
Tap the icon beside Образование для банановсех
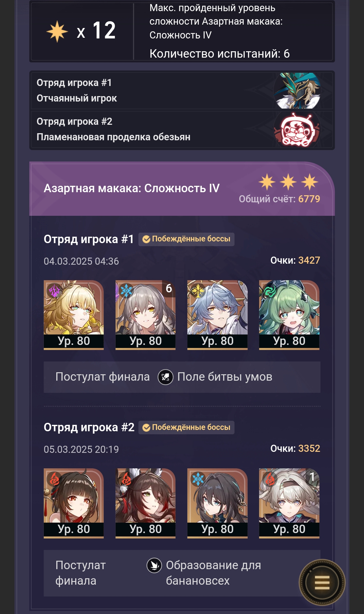(x=154, y=565)
